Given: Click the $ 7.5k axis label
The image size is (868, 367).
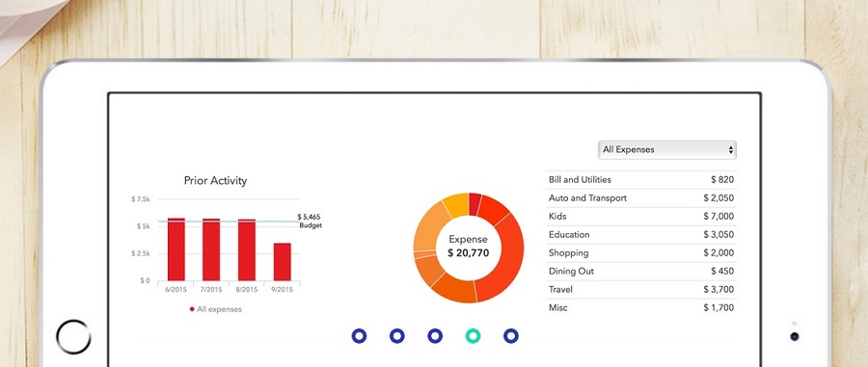Looking at the screenshot, I should 141,199.
